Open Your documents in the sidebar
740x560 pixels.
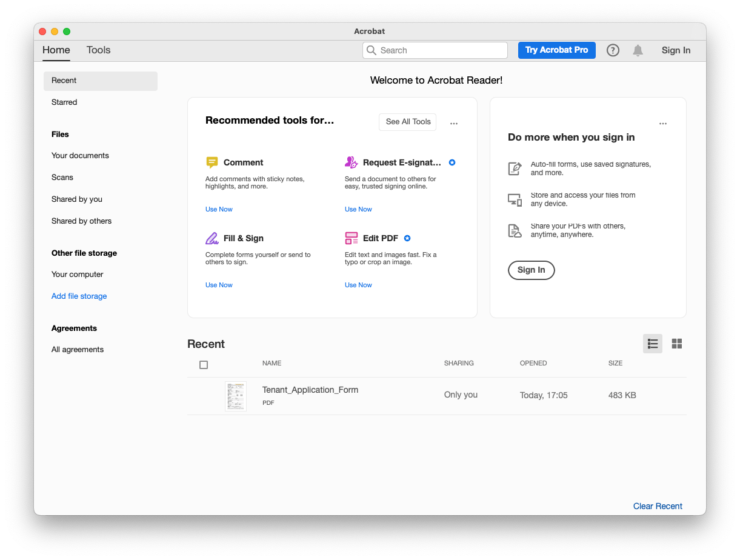pos(80,156)
